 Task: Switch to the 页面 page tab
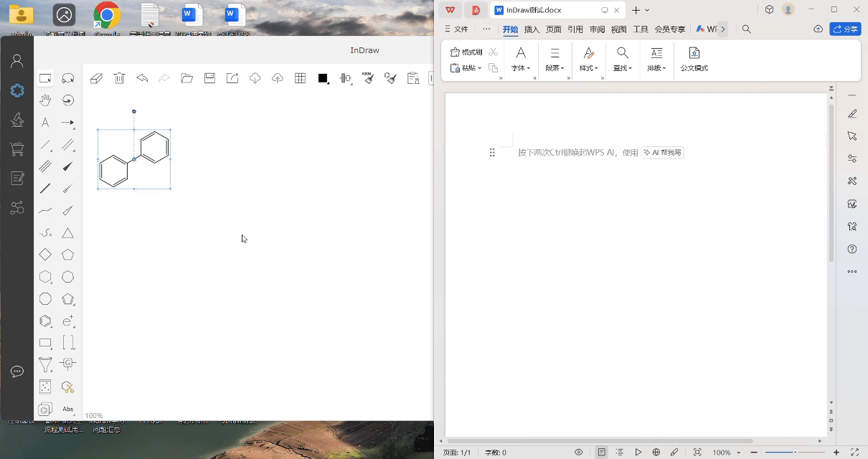(x=554, y=29)
